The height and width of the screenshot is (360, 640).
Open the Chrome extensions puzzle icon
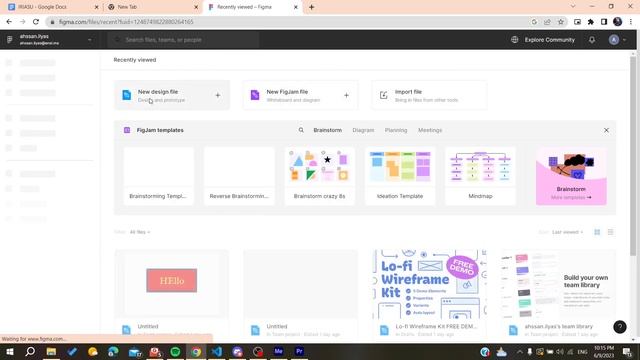[591, 22]
